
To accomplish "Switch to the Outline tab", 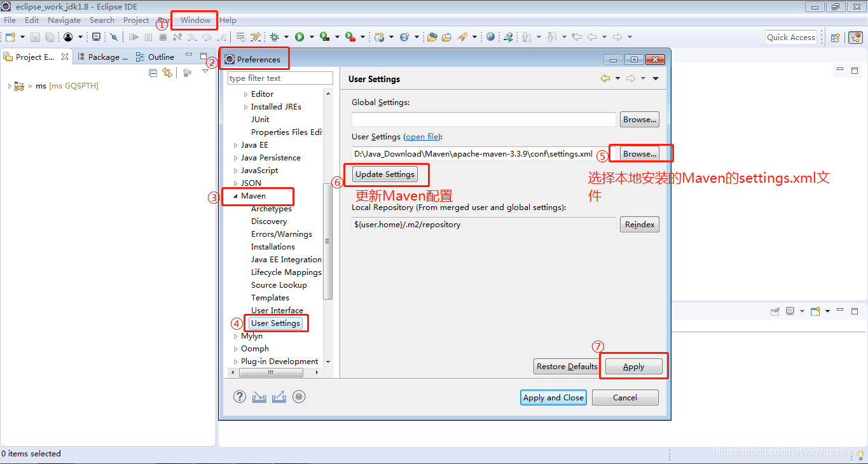I will tap(155, 57).
